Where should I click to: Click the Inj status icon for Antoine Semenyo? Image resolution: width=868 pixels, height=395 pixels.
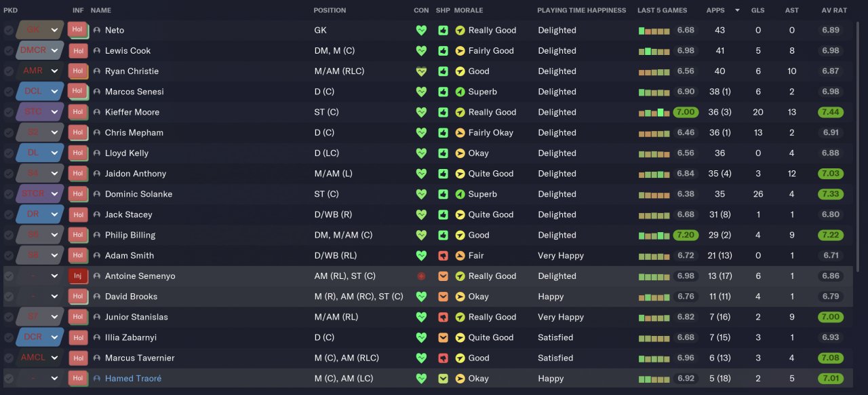point(77,276)
